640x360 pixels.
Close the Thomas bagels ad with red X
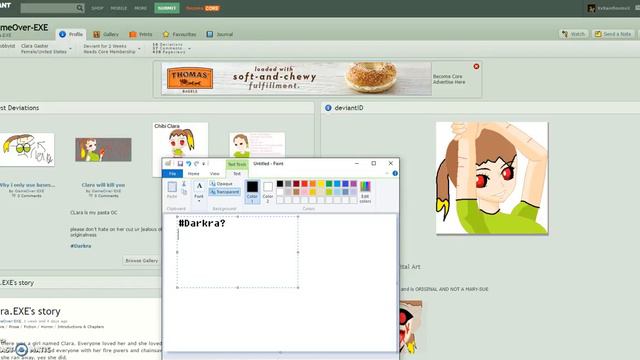click(476, 67)
